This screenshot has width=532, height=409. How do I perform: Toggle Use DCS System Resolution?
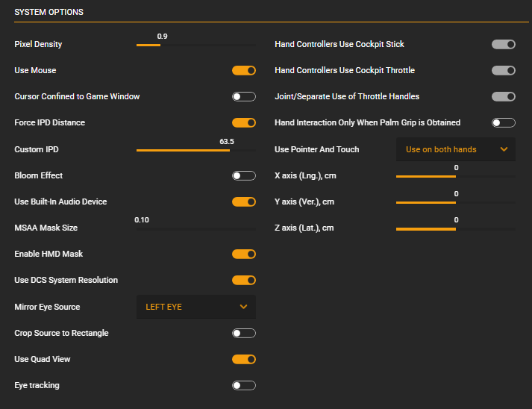pyautogui.click(x=243, y=280)
